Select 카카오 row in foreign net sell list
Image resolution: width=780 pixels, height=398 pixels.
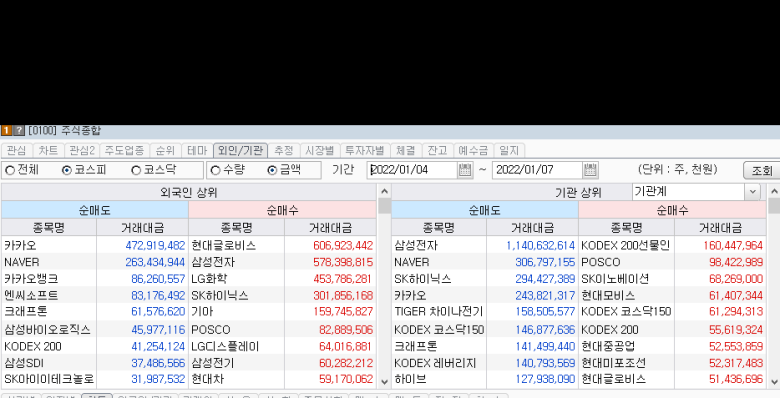point(95,245)
